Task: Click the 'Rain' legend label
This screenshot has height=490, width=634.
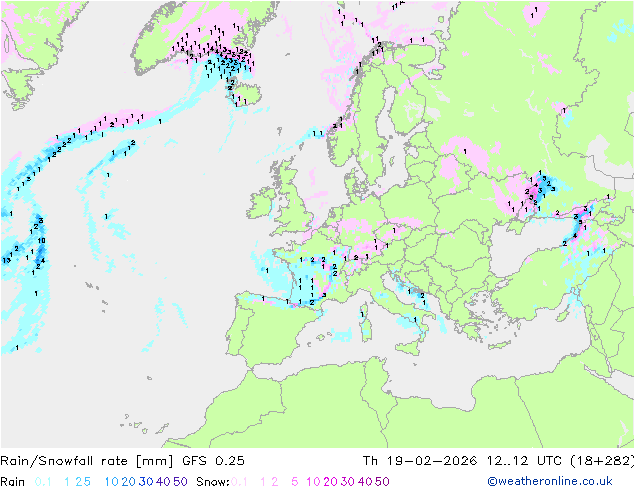Action: point(13,482)
